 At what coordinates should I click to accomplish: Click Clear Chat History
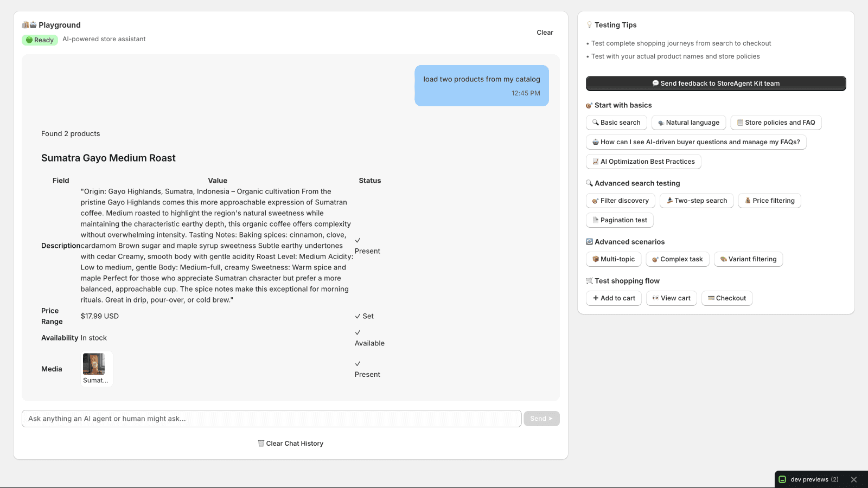coord(291,444)
